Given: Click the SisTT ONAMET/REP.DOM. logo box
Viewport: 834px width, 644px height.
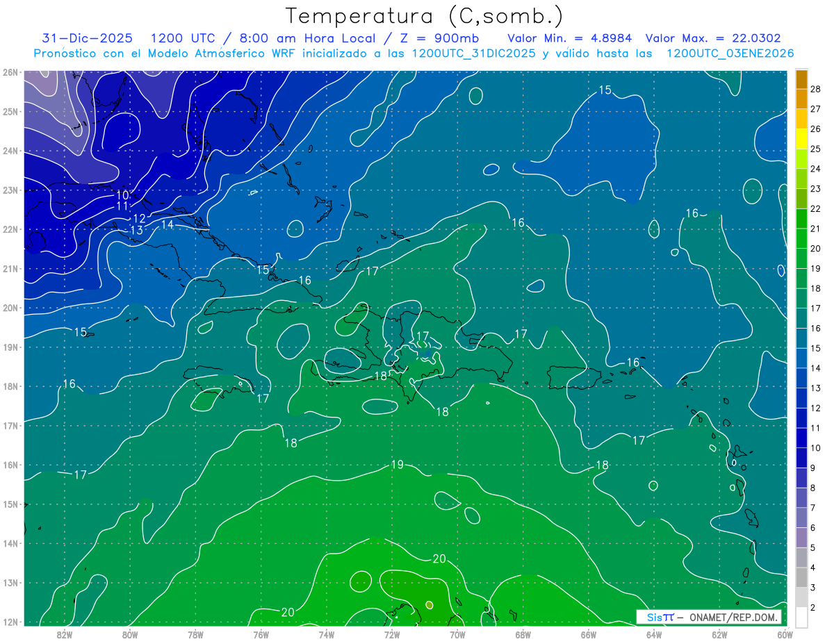Looking at the screenshot, I should pos(709,617).
